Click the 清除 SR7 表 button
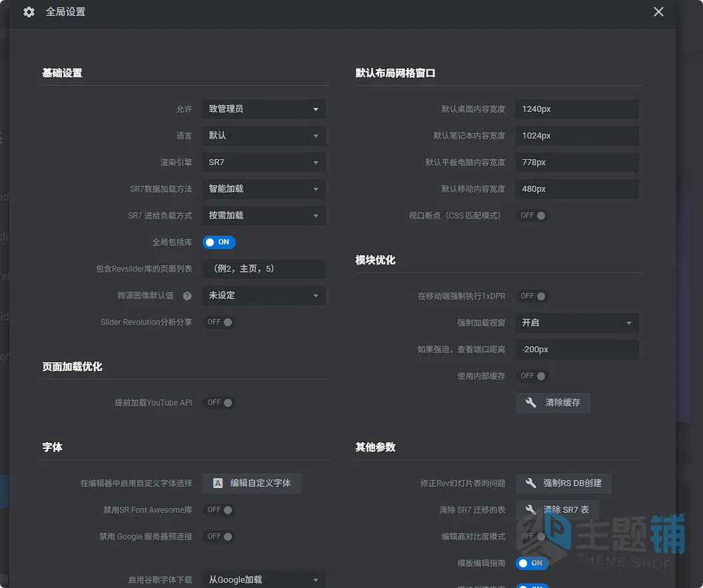 coord(557,509)
